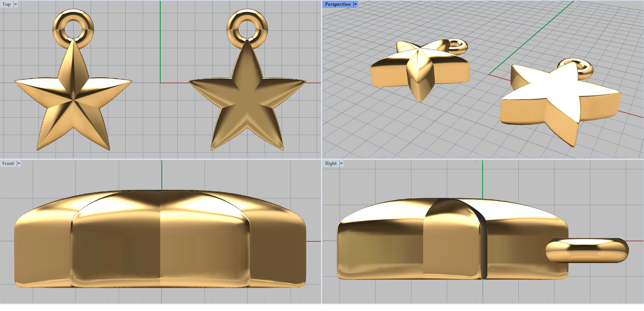This screenshot has width=644, height=311.
Task: Select the star body in Right view
Action: tap(443, 242)
